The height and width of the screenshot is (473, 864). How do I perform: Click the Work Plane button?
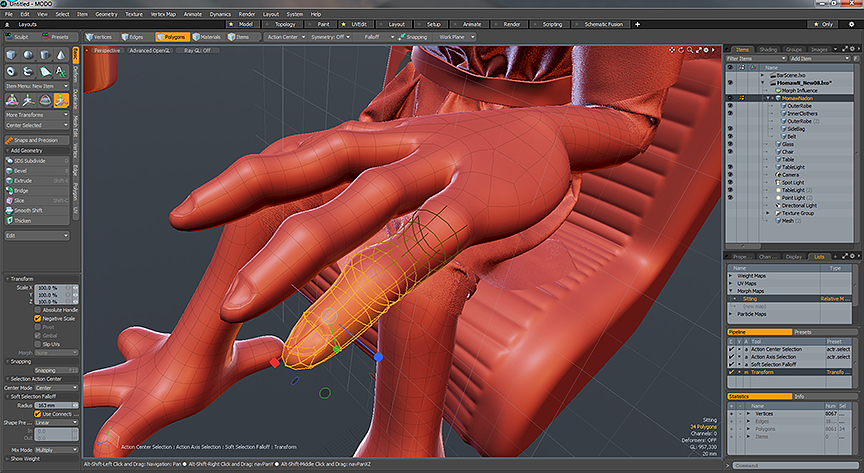coord(455,37)
